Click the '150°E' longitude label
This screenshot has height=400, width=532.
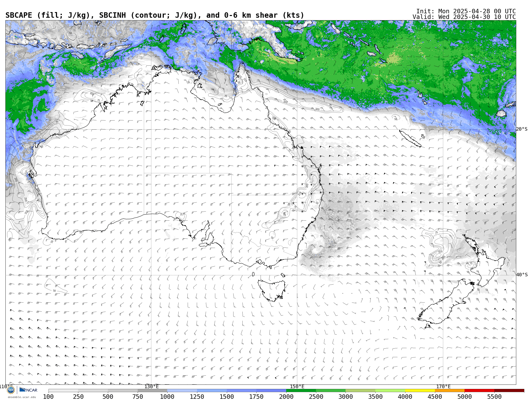[297, 386]
